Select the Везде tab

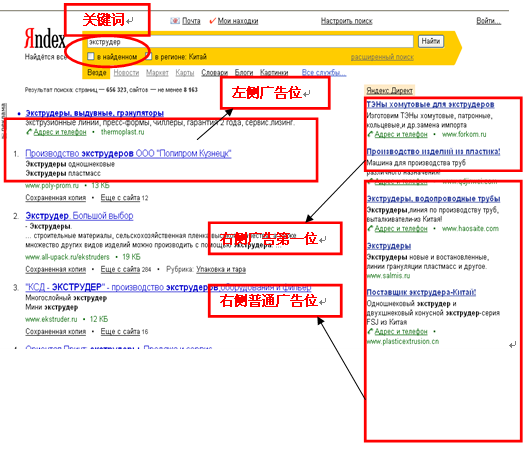tap(96, 73)
